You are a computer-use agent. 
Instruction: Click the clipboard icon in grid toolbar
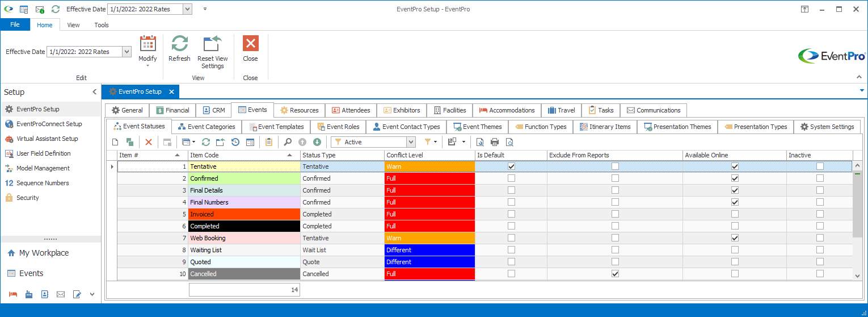[x=269, y=142]
